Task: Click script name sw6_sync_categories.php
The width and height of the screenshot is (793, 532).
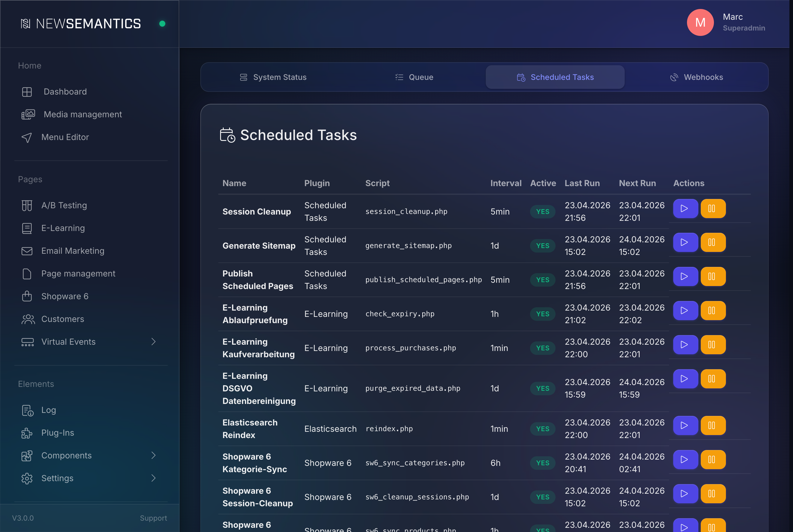Action: 415,463
